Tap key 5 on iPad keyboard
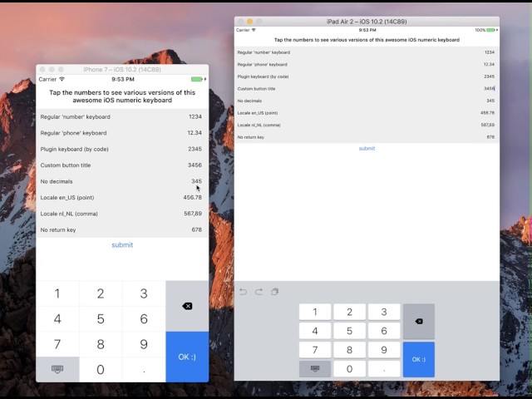The image size is (532, 399). click(x=349, y=331)
